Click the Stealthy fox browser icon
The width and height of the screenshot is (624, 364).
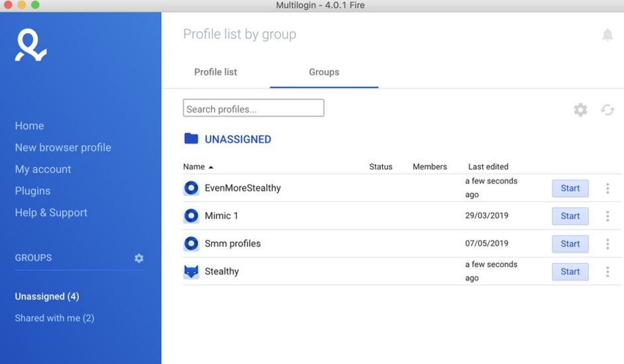[x=191, y=271]
